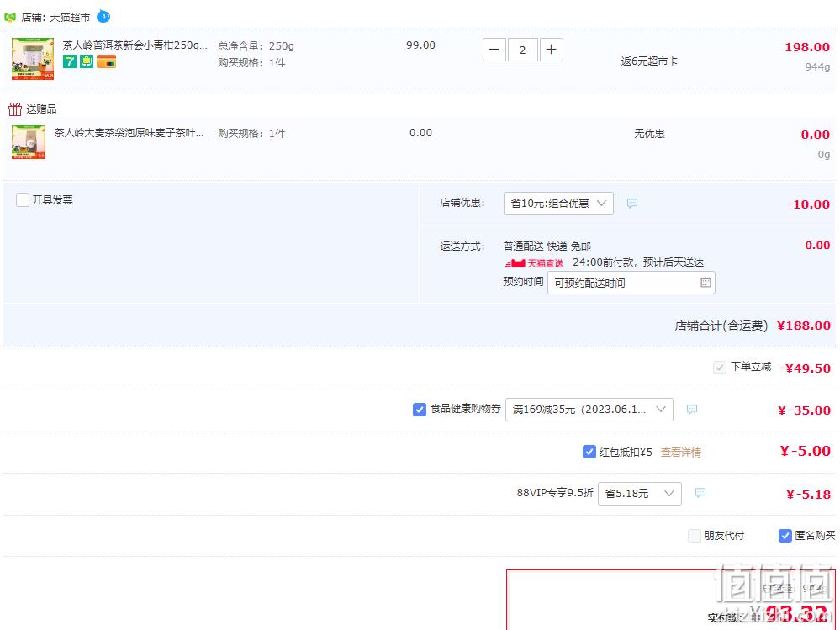
Task: Click the 可预约配送时间 delivery time field
Action: point(631,283)
